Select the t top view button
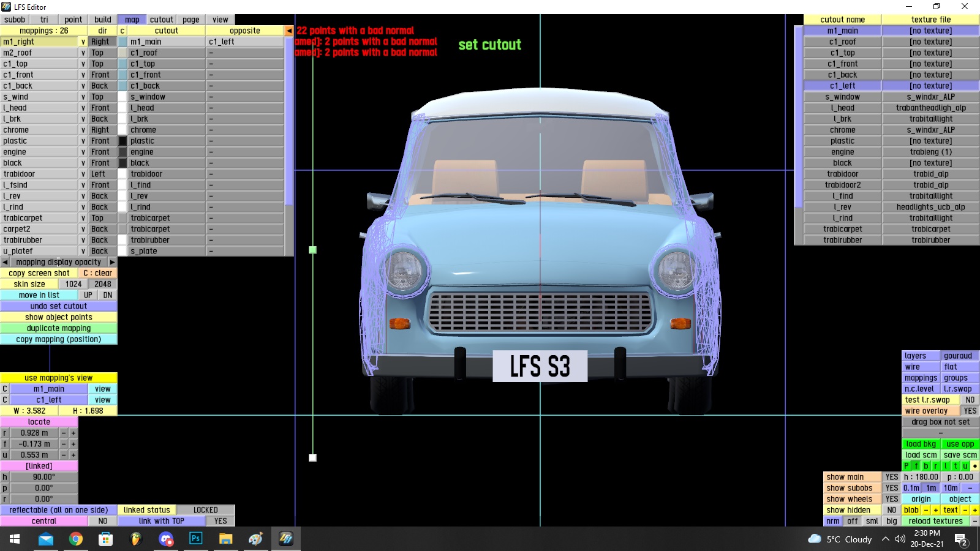 [956, 466]
